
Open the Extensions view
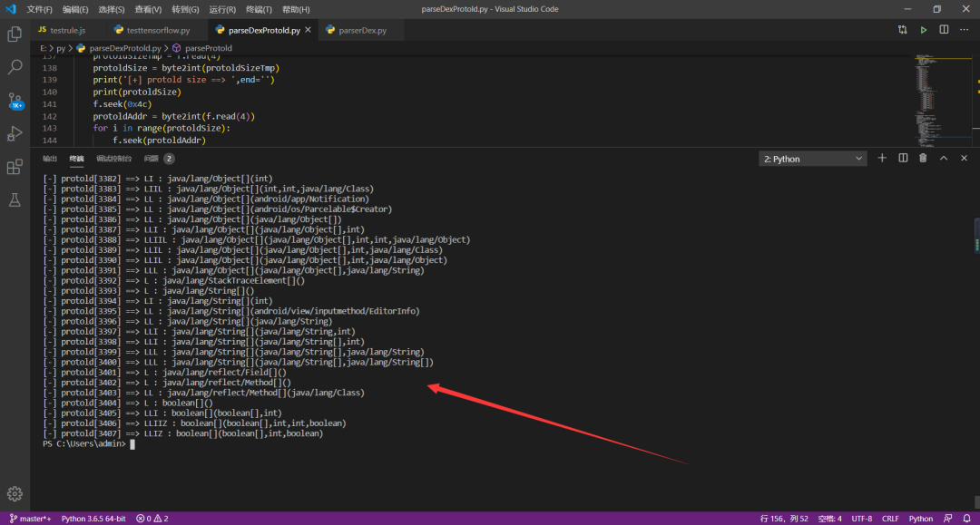click(x=15, y=167)
